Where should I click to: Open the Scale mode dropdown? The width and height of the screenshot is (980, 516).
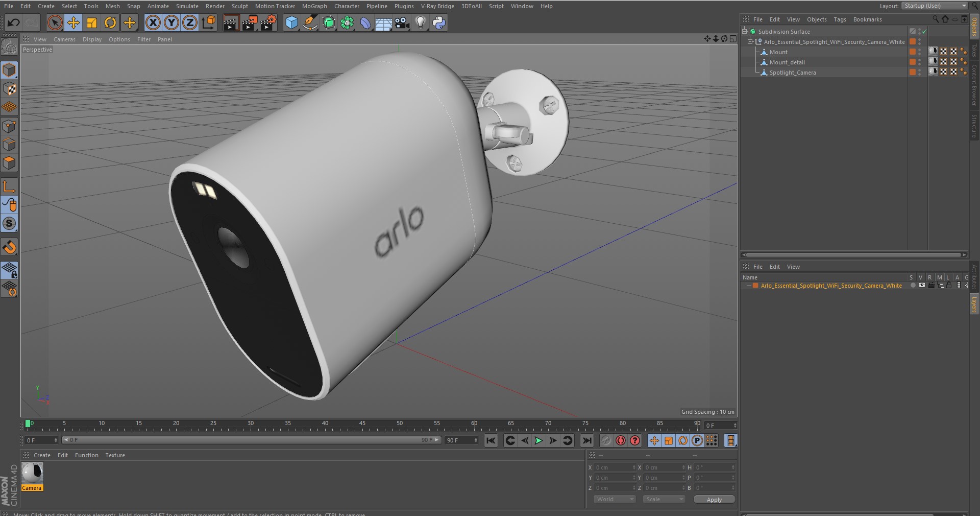[664, 499]
